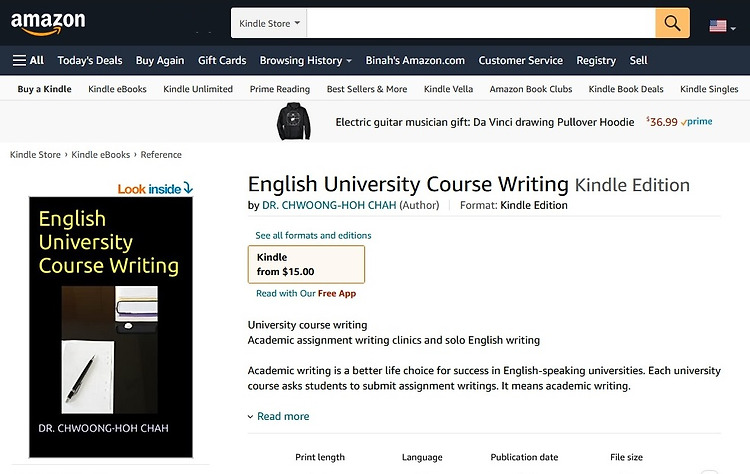Click Read with Our Free App

pyautogui.click(x=306, y=293)
